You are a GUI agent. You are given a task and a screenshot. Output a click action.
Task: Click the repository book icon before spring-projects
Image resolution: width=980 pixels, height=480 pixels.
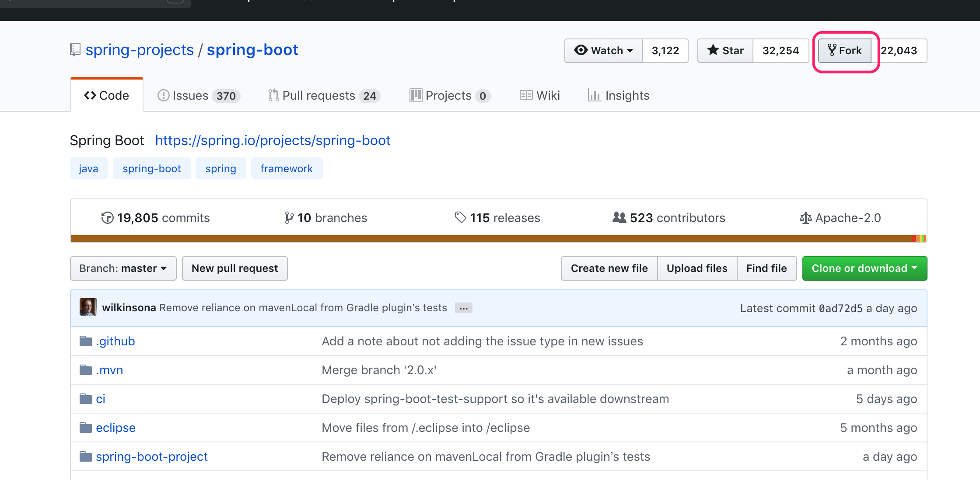coord(75,50)
